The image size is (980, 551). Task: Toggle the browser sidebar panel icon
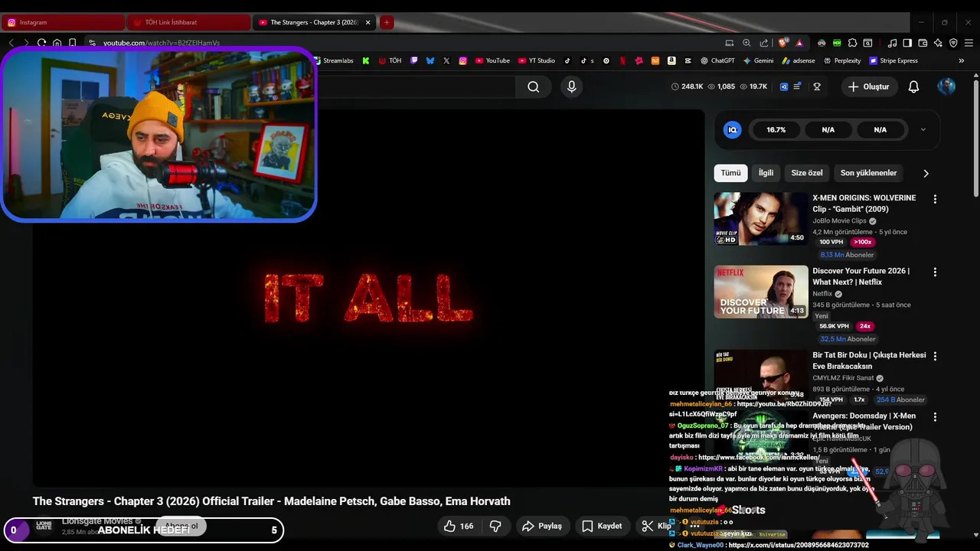(x=907, y=43)
